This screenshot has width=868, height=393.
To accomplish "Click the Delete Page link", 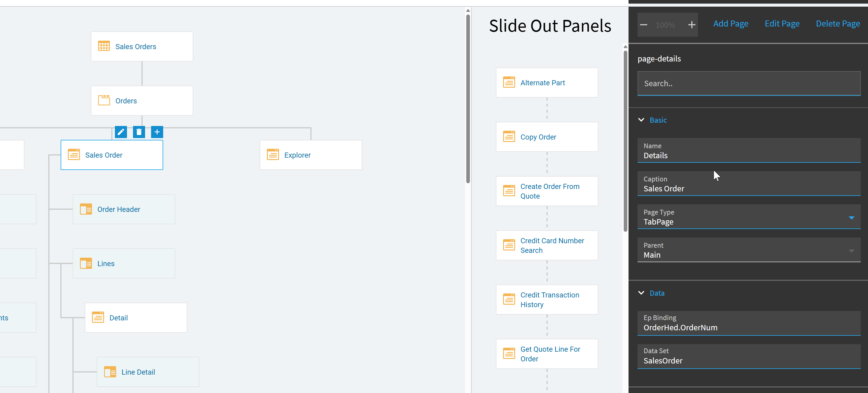I will click(x=838, y=24).
